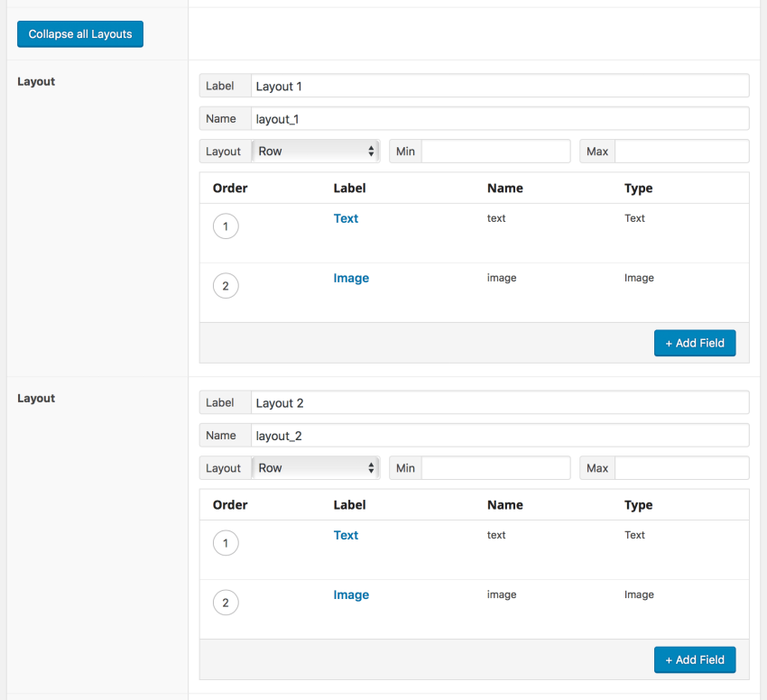Select the 'Image' type cell in Layout 1
Viewport: 767px width, 700px height.
pos(639,278)
